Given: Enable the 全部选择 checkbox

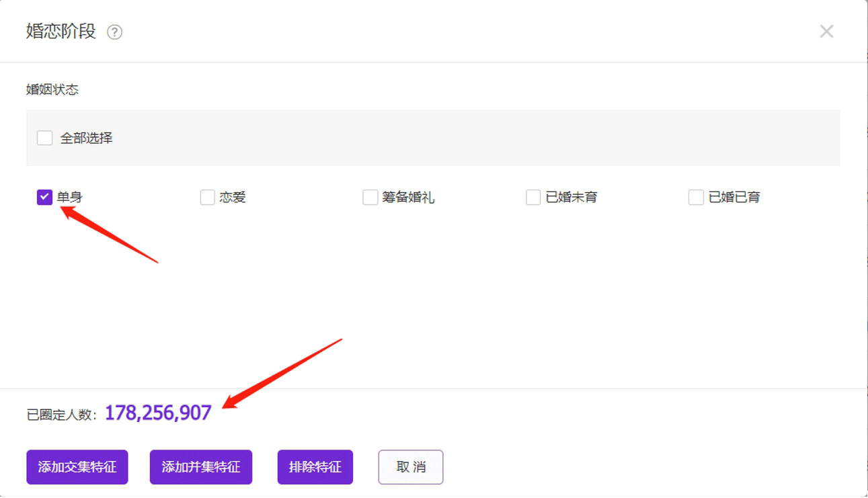Looking at the screenshot, I should [x=45, y=138].
